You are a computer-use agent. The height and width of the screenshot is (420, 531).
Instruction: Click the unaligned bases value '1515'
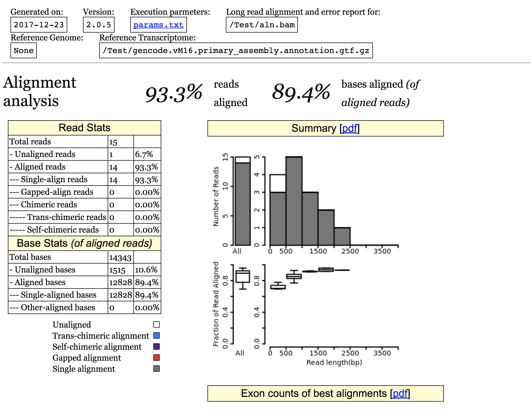click(117, 270)
